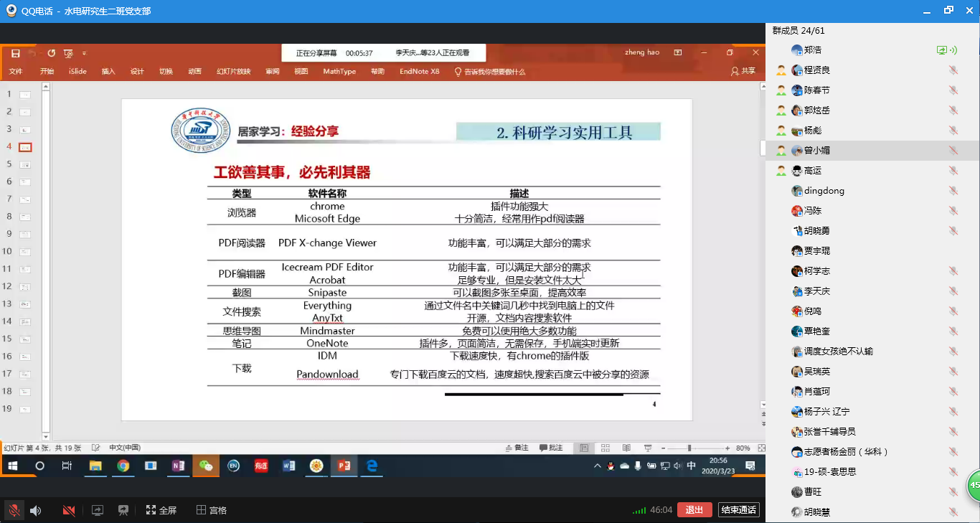Expand the quick access toolbar dropdown
This screenshot has height=523, width=980.
click(x=84, y=53)
